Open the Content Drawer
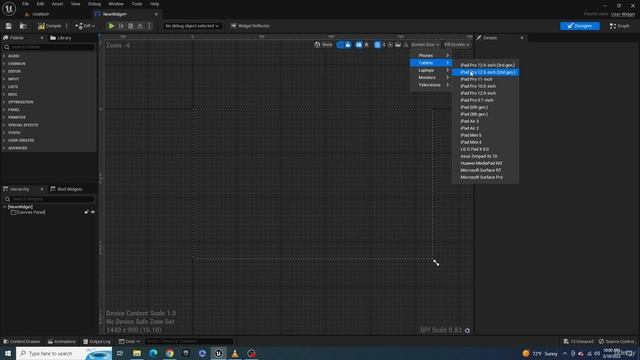Viewport: 640px width, 360px height. [22, 341]
